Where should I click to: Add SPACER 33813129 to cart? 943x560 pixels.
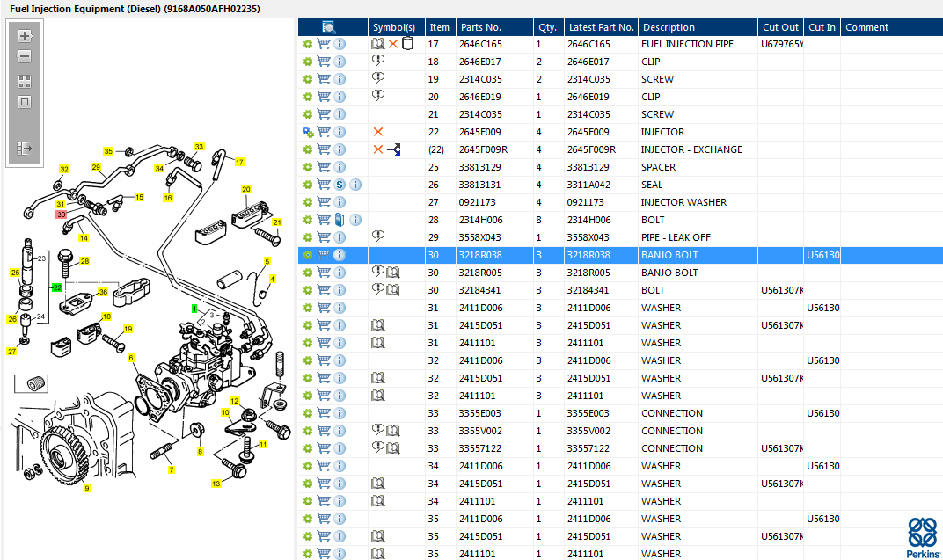pyautogui.click(x=324, y=167)
